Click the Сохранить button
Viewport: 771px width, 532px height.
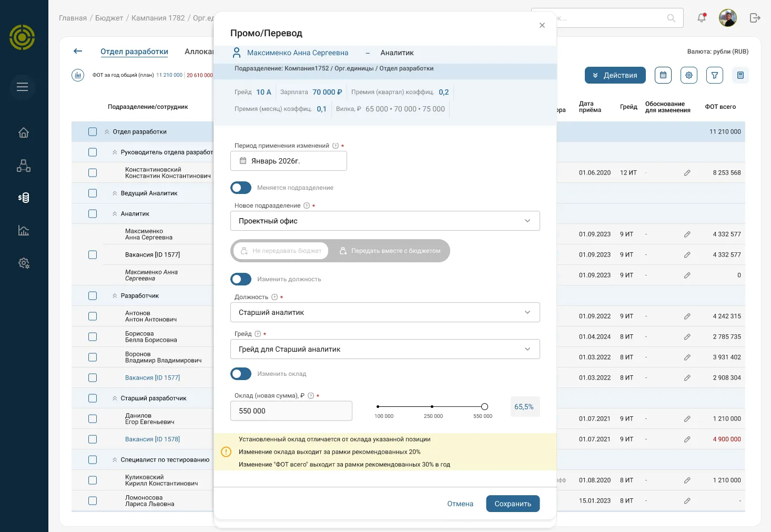pos(513,504)
